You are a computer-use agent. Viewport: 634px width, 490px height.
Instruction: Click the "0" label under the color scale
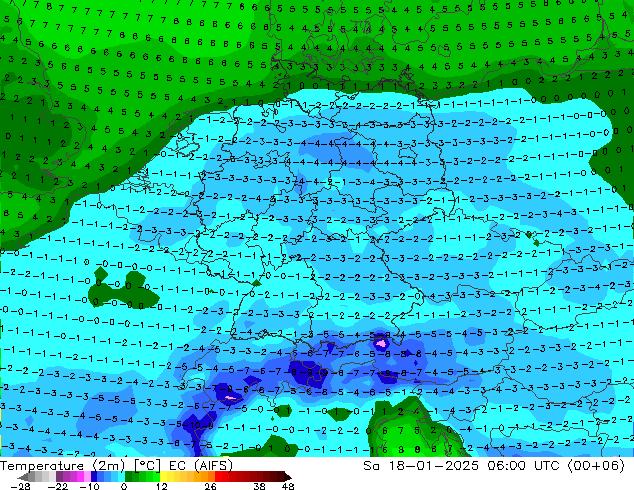124,486
